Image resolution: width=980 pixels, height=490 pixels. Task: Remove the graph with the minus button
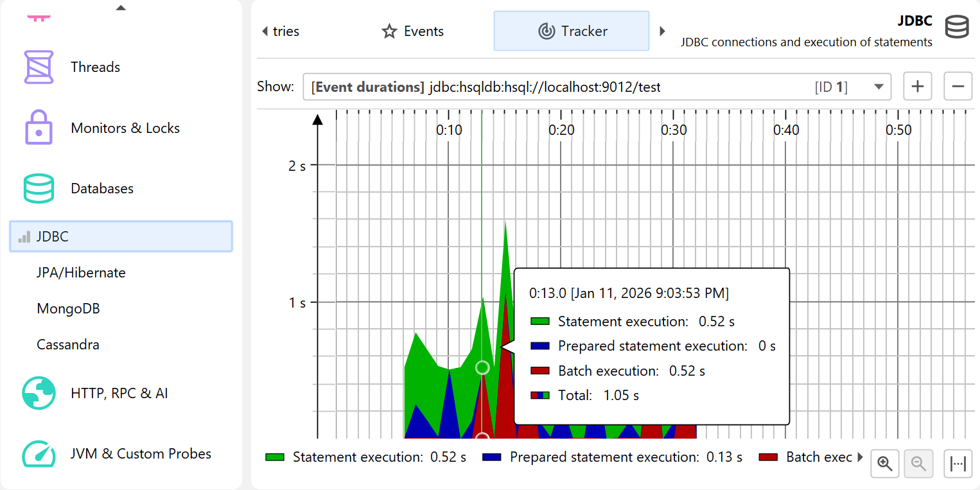click(958, 87)
